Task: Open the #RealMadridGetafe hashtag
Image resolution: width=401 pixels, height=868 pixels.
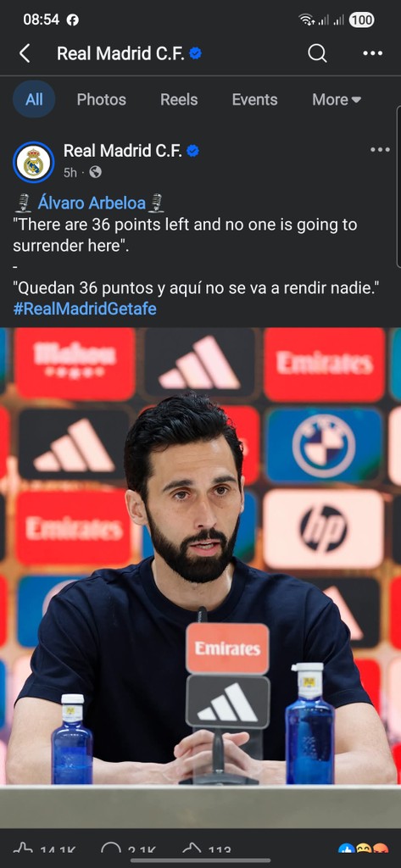Action: click(x=85, y=309)
